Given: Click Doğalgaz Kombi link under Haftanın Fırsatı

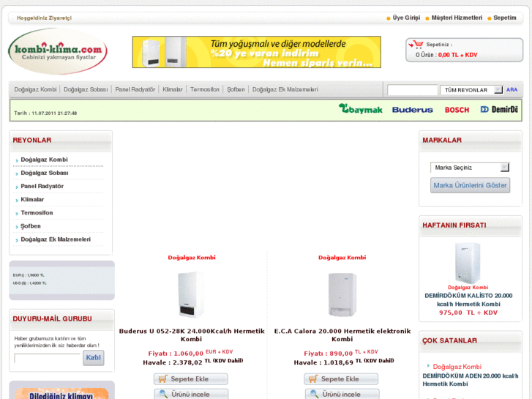Looking at the screenshot, I should [x=468, y=287].
